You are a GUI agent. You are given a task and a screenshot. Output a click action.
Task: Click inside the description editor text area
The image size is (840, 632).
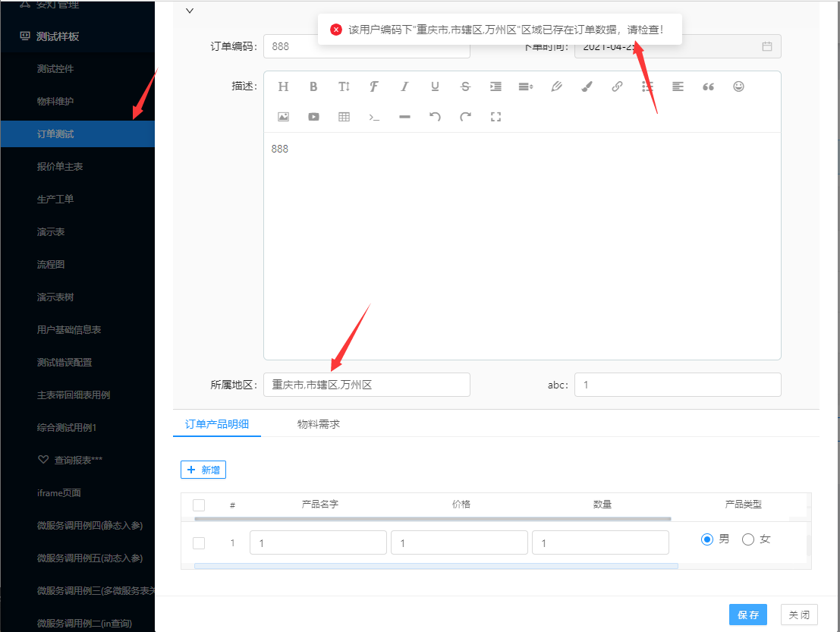pos(522,246)
